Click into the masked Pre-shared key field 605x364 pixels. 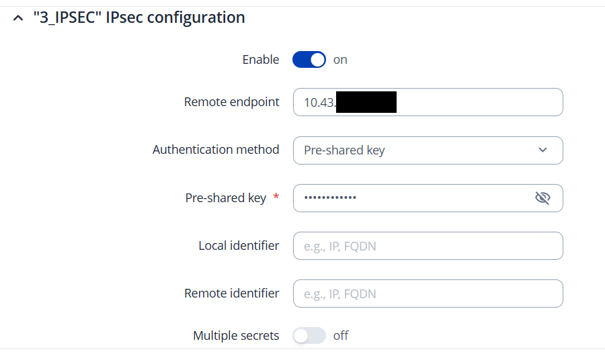[410, 198]
